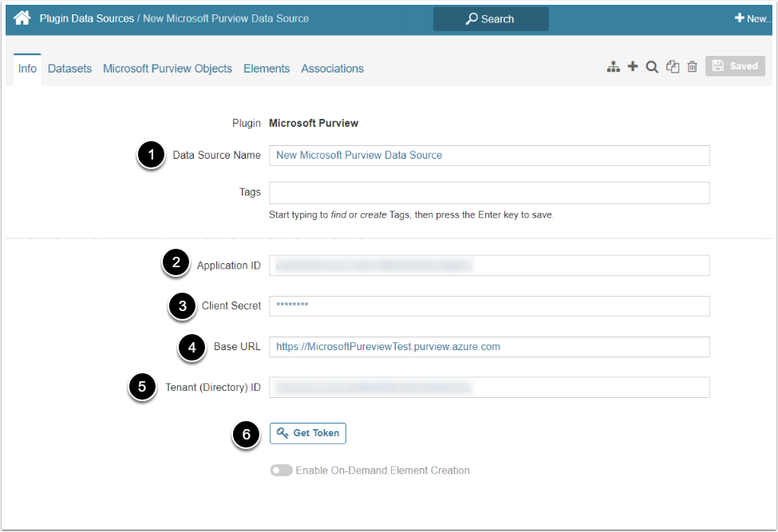The image size is (778, 532).
Task: Open the Search box in header
Action: point(491,19)
